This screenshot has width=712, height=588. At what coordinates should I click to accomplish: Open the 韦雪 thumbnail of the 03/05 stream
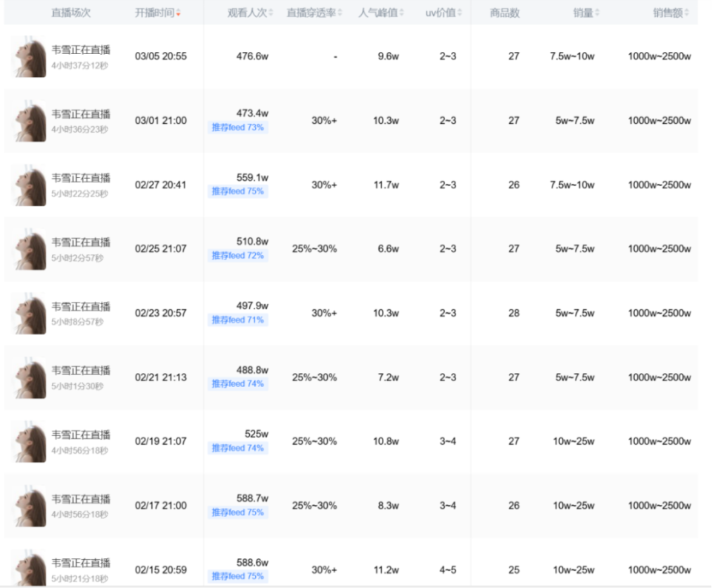click(28, 56)
